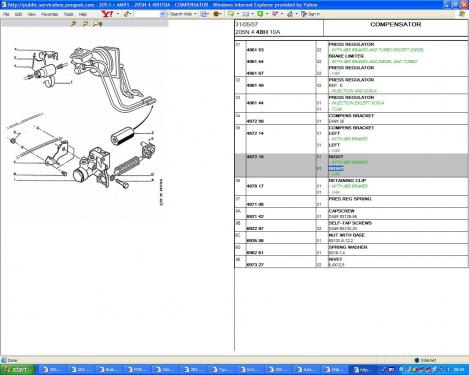Click the green icon on the Yahoo toolbar

[x=260, y=14]
